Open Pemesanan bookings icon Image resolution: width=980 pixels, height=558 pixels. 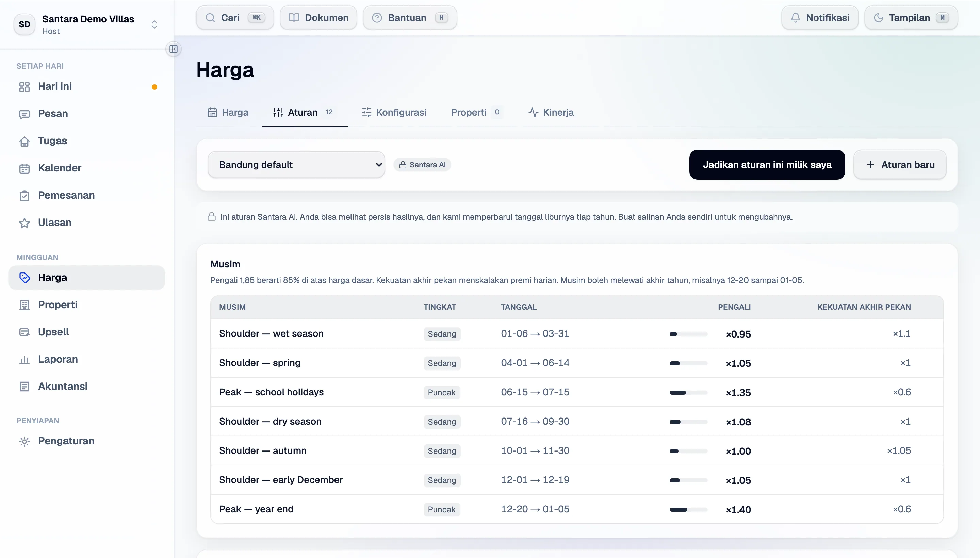pos(24,196)
